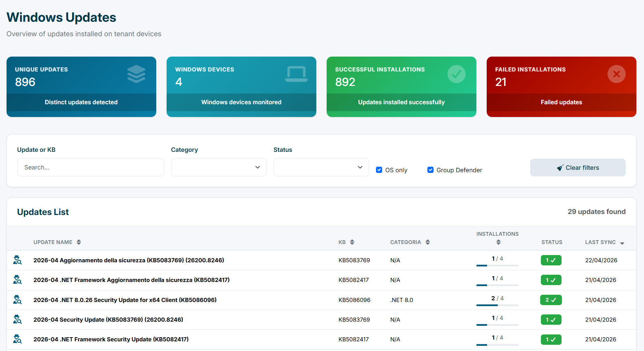Click installation progress bar for Aggiornamento della sicurezza KB5083769 row dated 22/04/2026

(497, 265)
